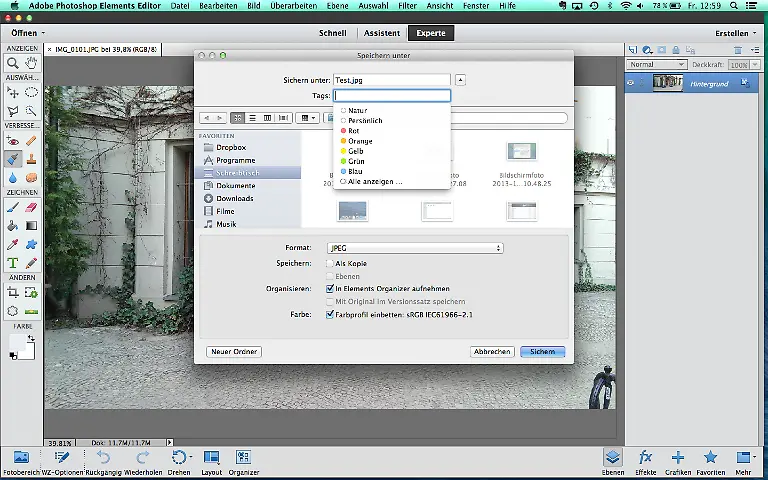
Task: Switch to Assistent mode tab
Action: point(382,33)
